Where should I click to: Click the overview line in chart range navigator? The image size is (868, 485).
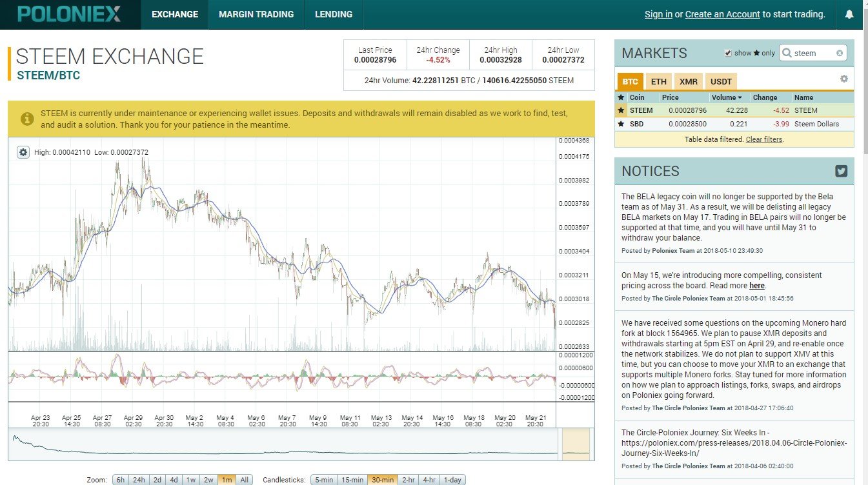click(284, 444)
